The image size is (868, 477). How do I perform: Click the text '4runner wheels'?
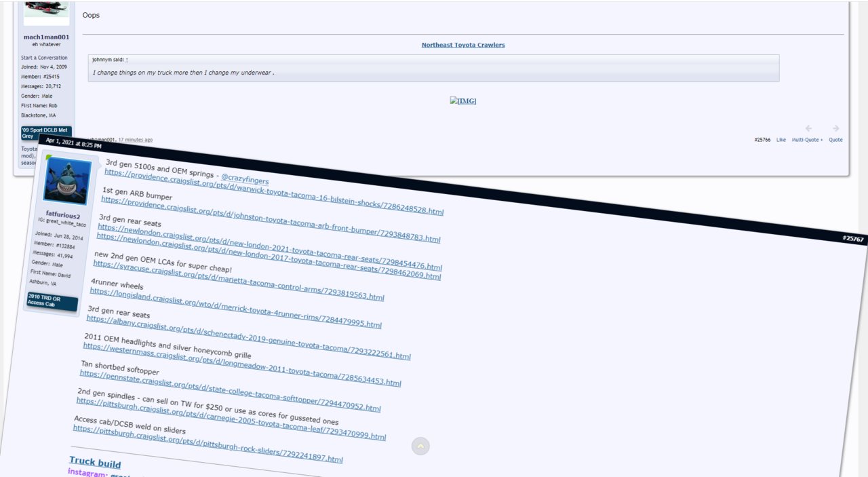pyautogui.click(x=117, y=284)
